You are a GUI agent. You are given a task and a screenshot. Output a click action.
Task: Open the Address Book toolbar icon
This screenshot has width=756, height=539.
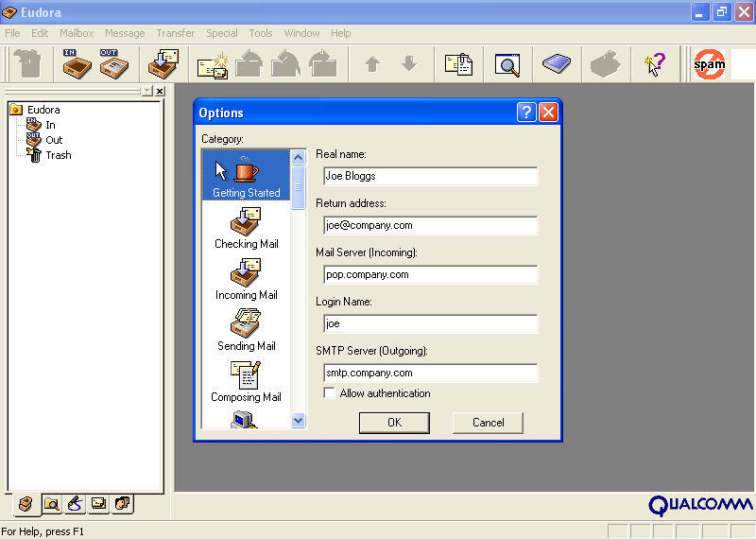tap(557, 63)
